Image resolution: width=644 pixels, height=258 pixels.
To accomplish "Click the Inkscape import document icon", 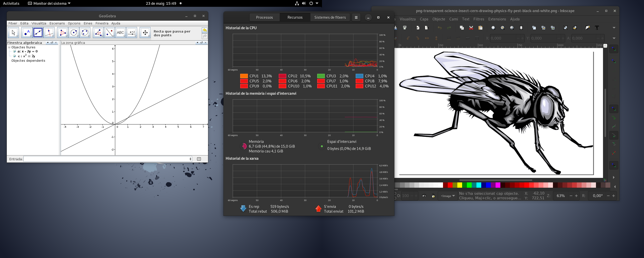I will coord(418,28).
